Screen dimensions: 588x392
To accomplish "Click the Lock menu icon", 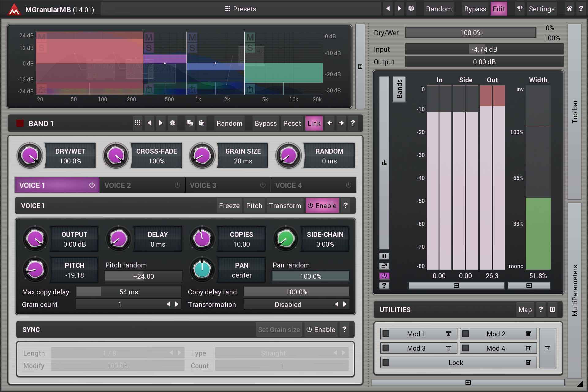I will (x=528, y=363).
